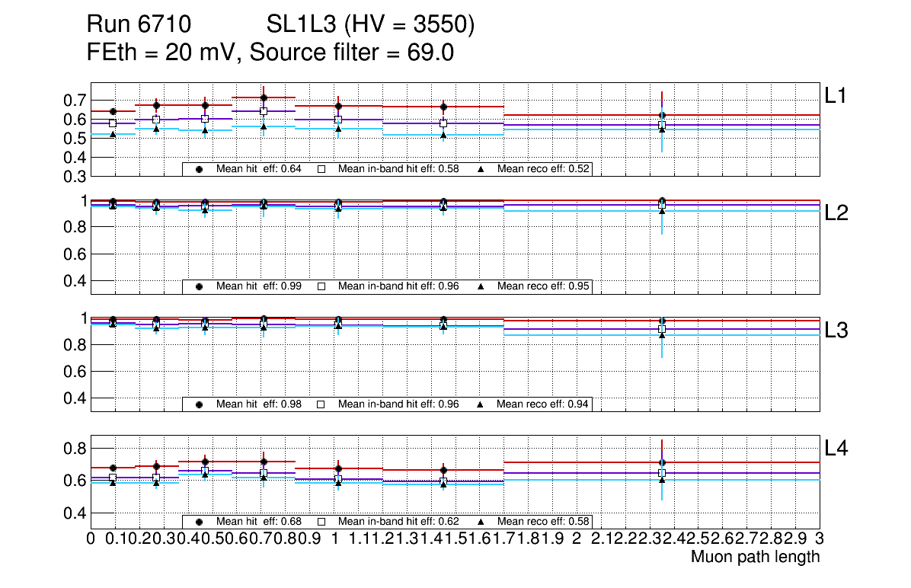Click the open square legend marker in L2 panel

click(321, 286)
